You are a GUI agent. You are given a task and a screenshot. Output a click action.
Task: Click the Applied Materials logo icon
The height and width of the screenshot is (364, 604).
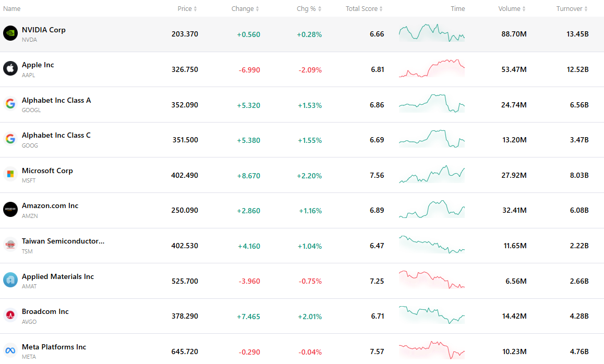click(x=10, y=280)
